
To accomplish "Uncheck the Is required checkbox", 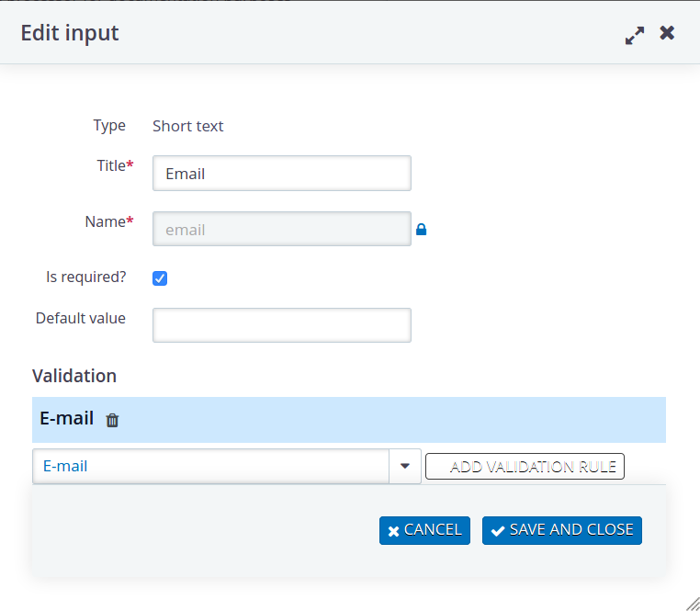I will (x=160, y=277).
